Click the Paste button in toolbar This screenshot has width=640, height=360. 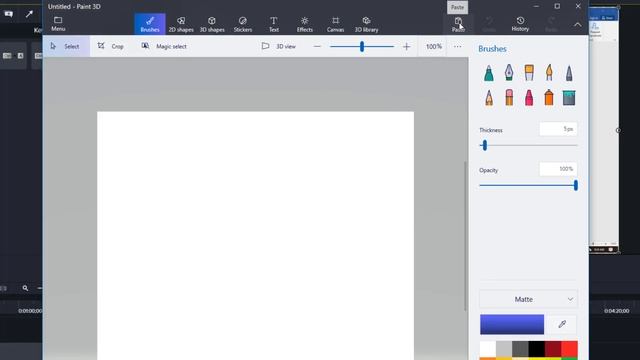coord(458,24)
